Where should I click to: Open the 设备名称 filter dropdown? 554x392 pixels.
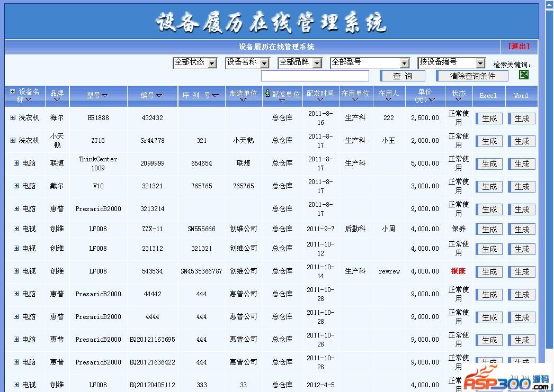coord(247,63)
